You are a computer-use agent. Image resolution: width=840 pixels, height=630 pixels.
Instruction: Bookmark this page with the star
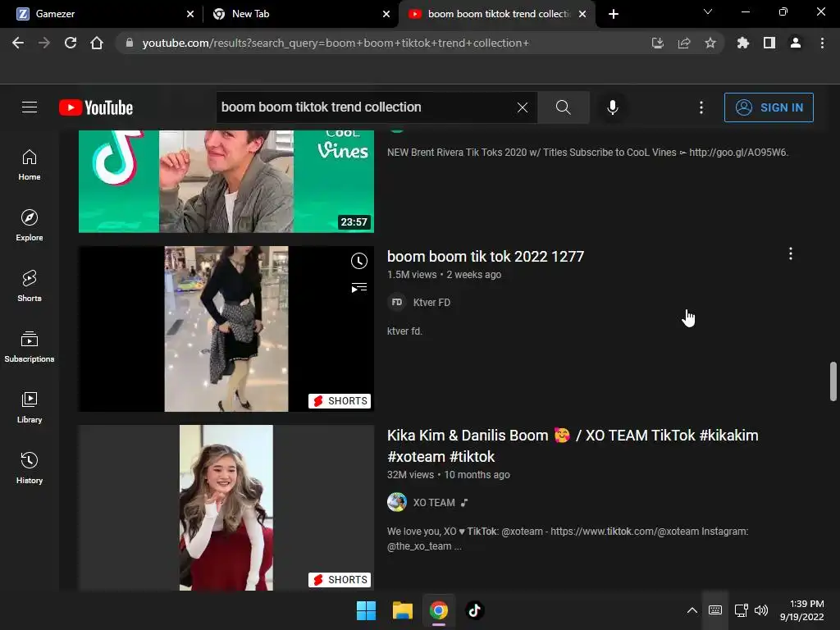tap(710, 43)
